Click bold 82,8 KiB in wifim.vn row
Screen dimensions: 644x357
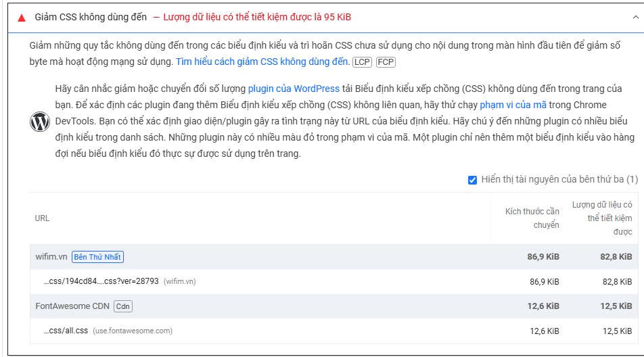click(x=616, y=257)
